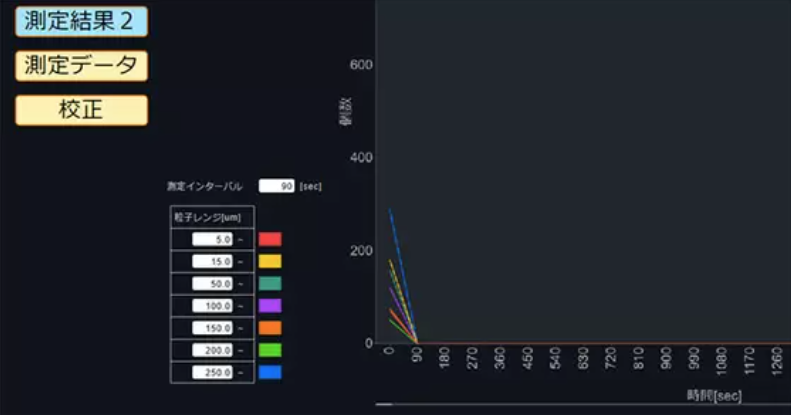The width and height of the screenshot is (791, 415).
Task: Click the 150.0 particle range field
Action: 212,328
